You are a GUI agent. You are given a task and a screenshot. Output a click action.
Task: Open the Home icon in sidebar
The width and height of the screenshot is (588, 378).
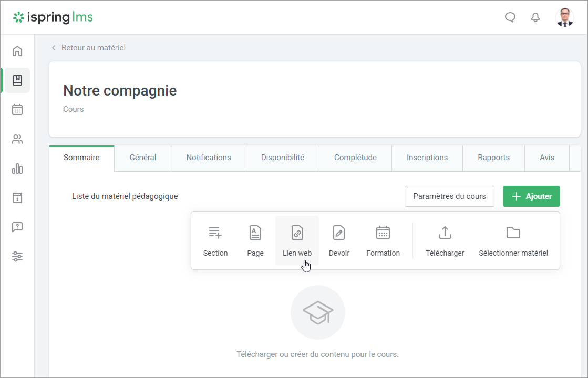click(17, 51)
